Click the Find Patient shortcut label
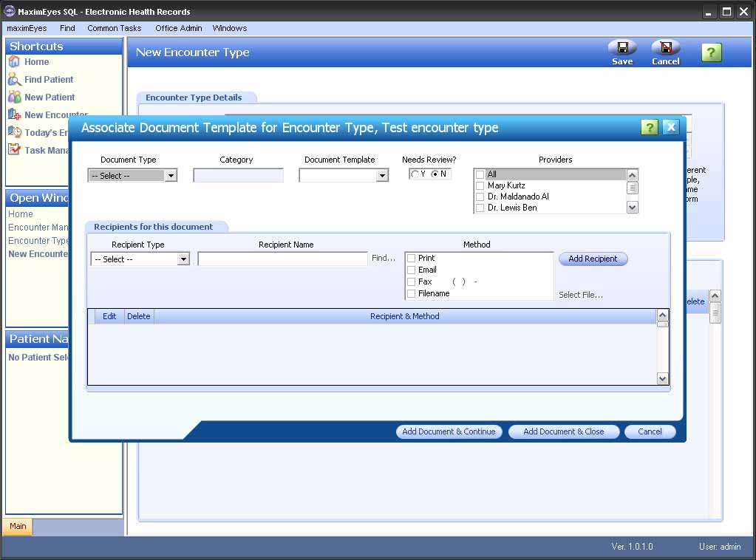 pyautogui.click(x=49, y=80)
